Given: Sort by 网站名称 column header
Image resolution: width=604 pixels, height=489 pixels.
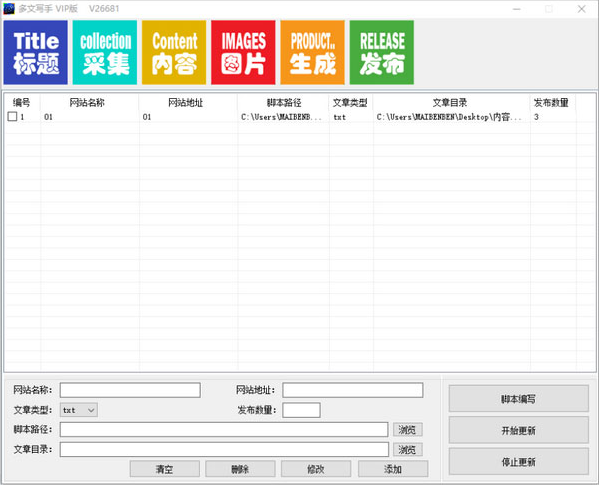Looking at the screenshot, I should [x=89, y=102].
